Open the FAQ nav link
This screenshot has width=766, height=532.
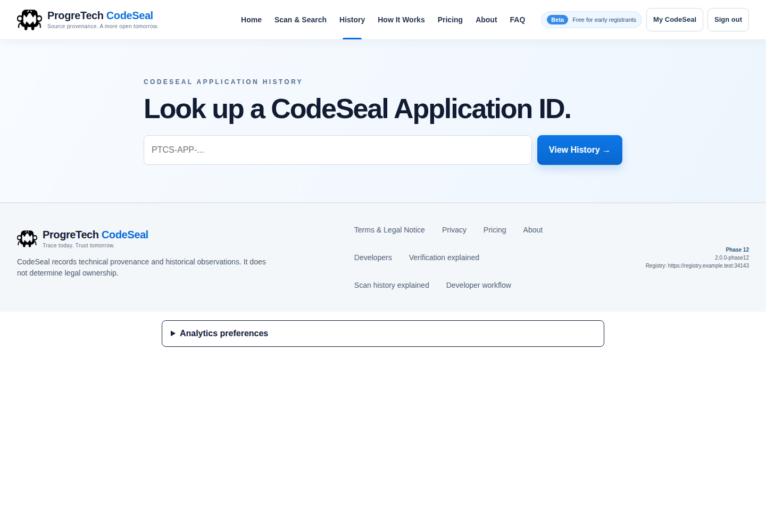click(517, 20)
